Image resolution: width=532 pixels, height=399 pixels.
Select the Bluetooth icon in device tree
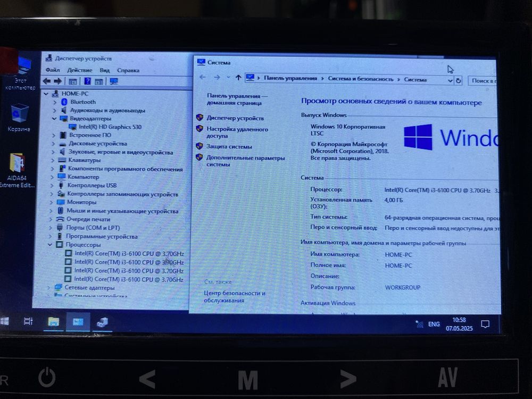[x=64, y=102]
